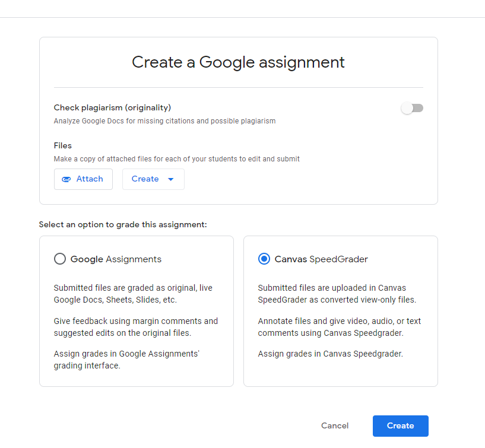Click 'Annotate files and give video, audio' text
This screenshot has height=448, width=485.
(340, 327)
